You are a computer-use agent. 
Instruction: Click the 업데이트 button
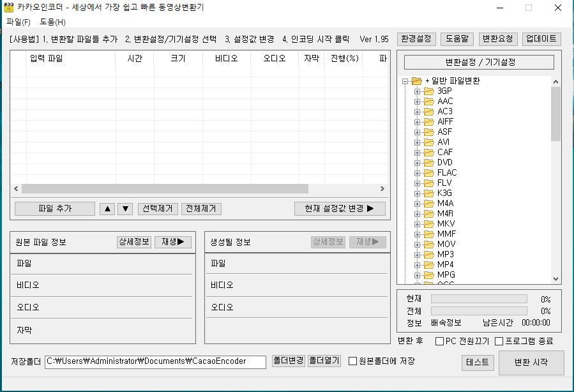pos(541,39)
